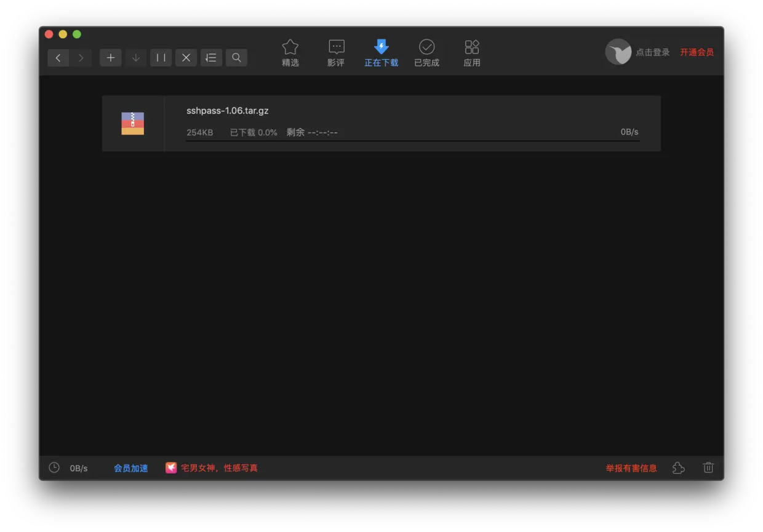Close the window with the red button
This screenshot has width=763, height=532.
49,34
